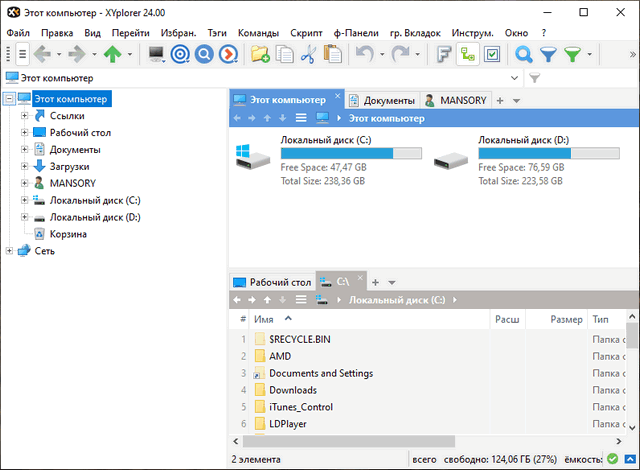Click the Undo arrow in toolbar
This screenshot has height=470, width=640.
[364, 54]
